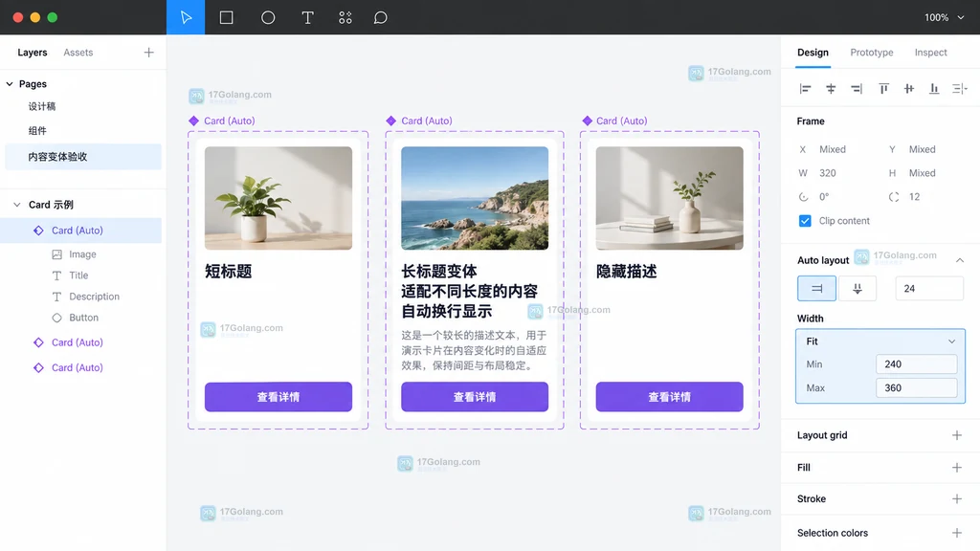Open the Prototype tab
The image size is (980, 551).
coord(871,53)
